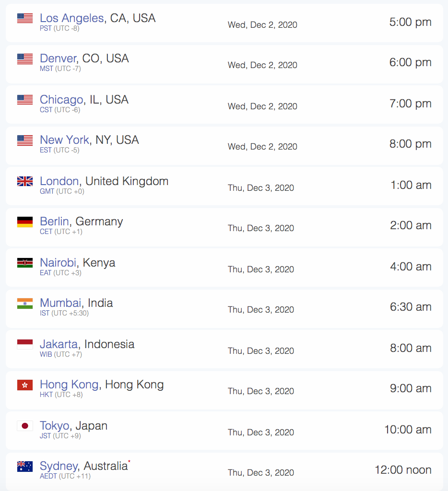The height and width of the screenshot is (491, 448).
Task: Open the London city link
Action: [59, 181]
